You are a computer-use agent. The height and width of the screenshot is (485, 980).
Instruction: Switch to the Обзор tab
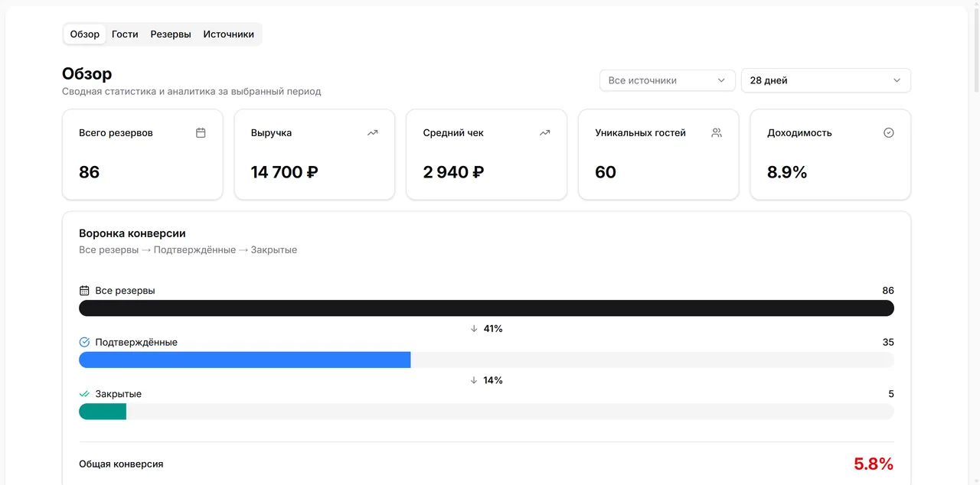(85, 34)
